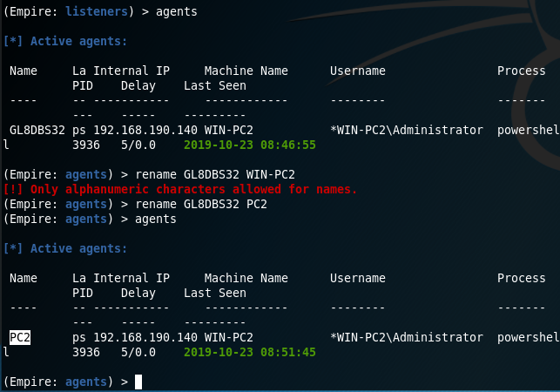Click the green timestamp 2019-10-23 08:46:55
Screen dimensions: 560x392
click(x=250, y=145)
